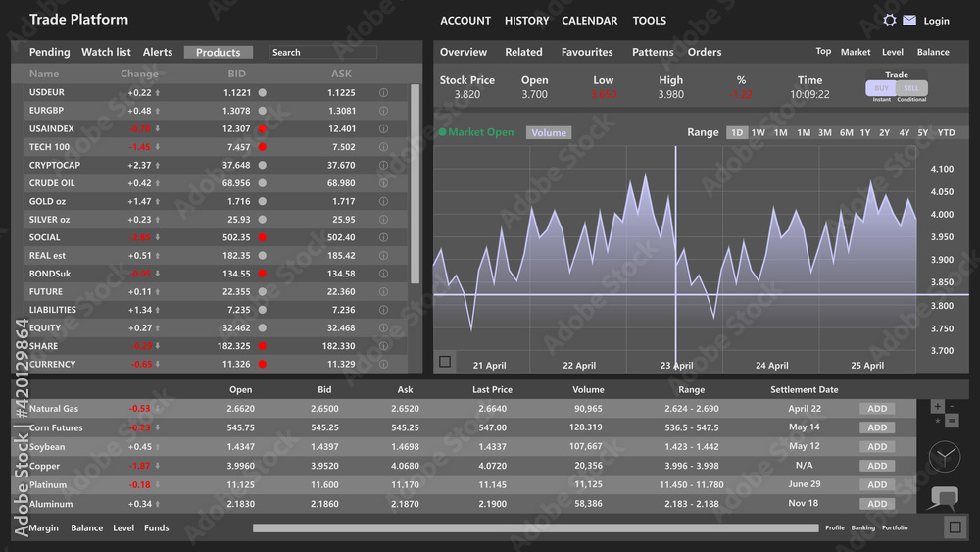Open the CALENDAR menu
Viewport: 980px width, 552px height.
[x=589, y=21]
